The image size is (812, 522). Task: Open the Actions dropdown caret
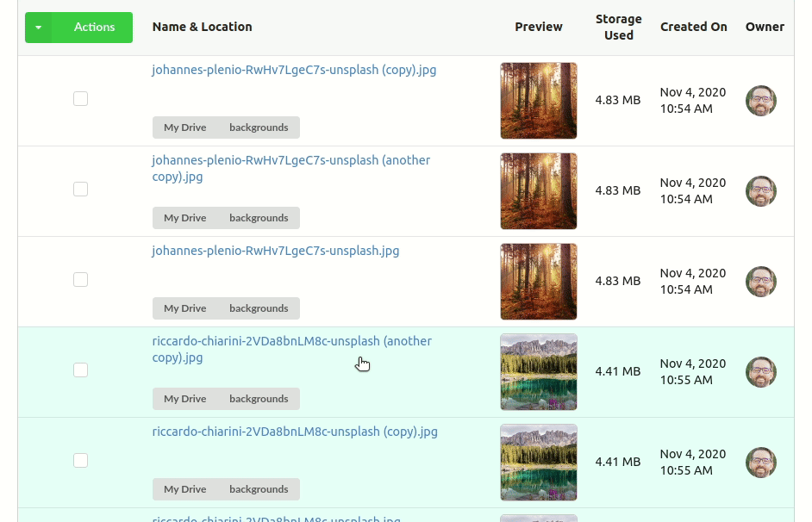click(x=38, y=28)
